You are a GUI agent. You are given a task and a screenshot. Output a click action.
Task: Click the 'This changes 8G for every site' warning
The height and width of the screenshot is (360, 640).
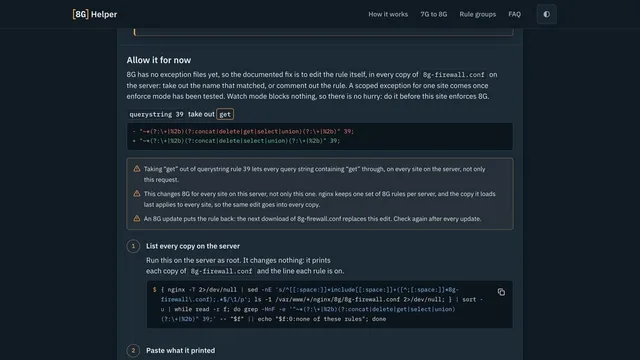[x=319, y=199]
